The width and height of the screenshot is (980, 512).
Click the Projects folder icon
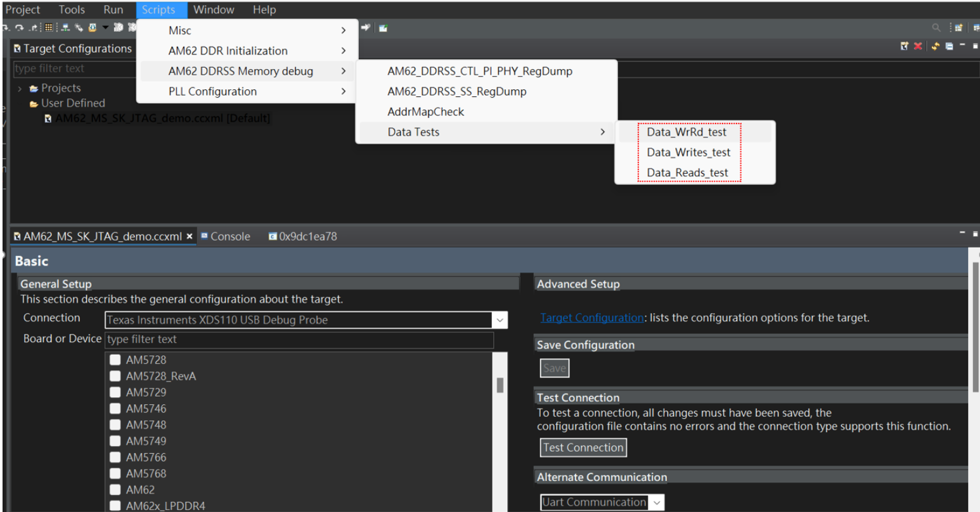coord(34,88)
